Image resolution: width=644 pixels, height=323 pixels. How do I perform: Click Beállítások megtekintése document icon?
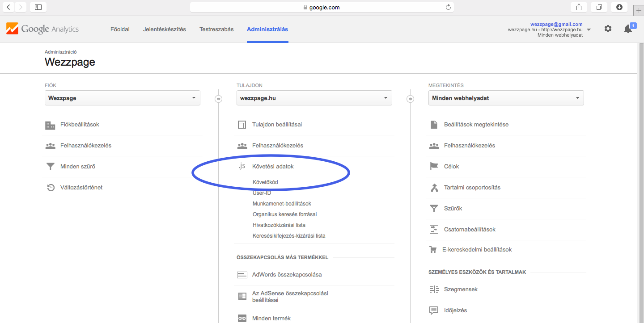[x=434, y=125]
